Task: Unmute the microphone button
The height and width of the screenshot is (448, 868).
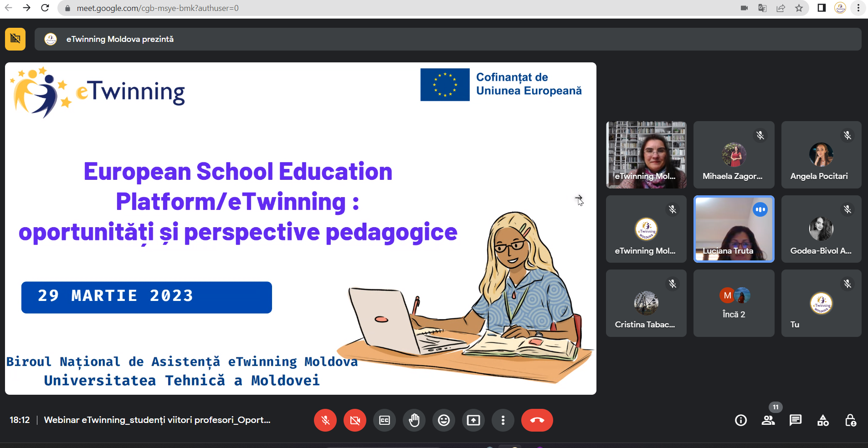Action: [325, 420]
